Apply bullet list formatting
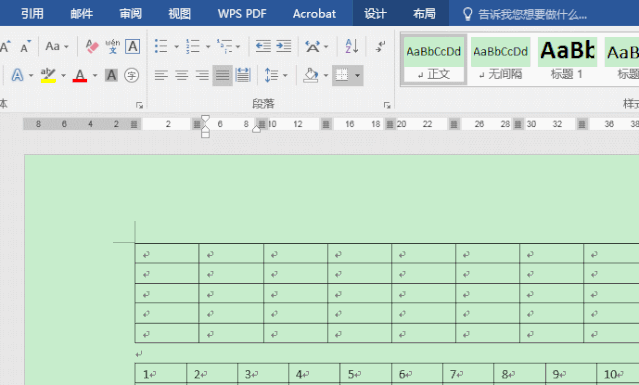 161,46
